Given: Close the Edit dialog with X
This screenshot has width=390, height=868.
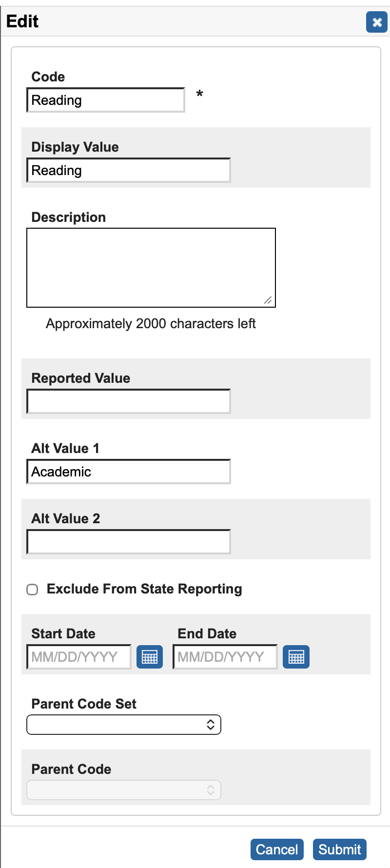Looking at the screenshot, I should click(x=377, y=22).
